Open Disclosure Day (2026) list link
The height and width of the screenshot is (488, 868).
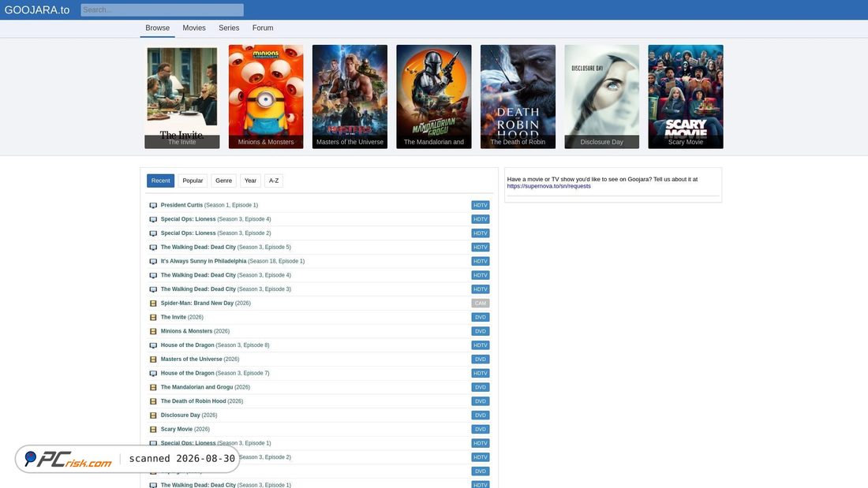tap(189, 415)
